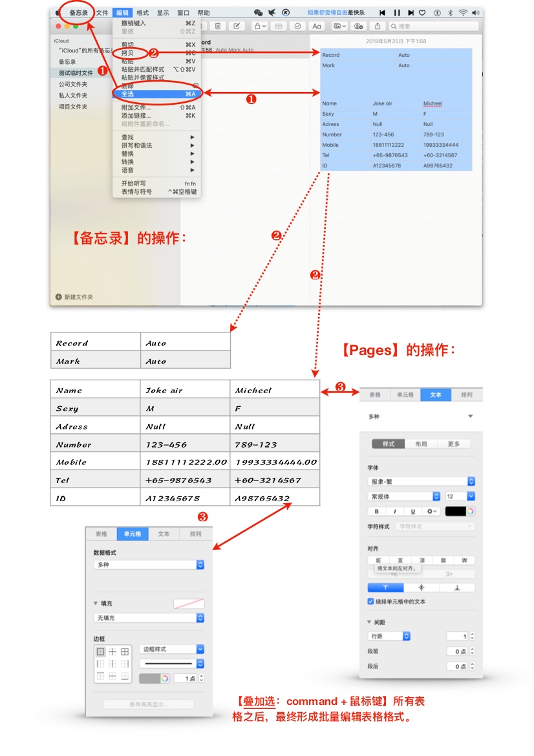The width and height of the screenshot is (534, 756).
Task: Open the 格式 menu in menu bar
Action: point(143,12)
